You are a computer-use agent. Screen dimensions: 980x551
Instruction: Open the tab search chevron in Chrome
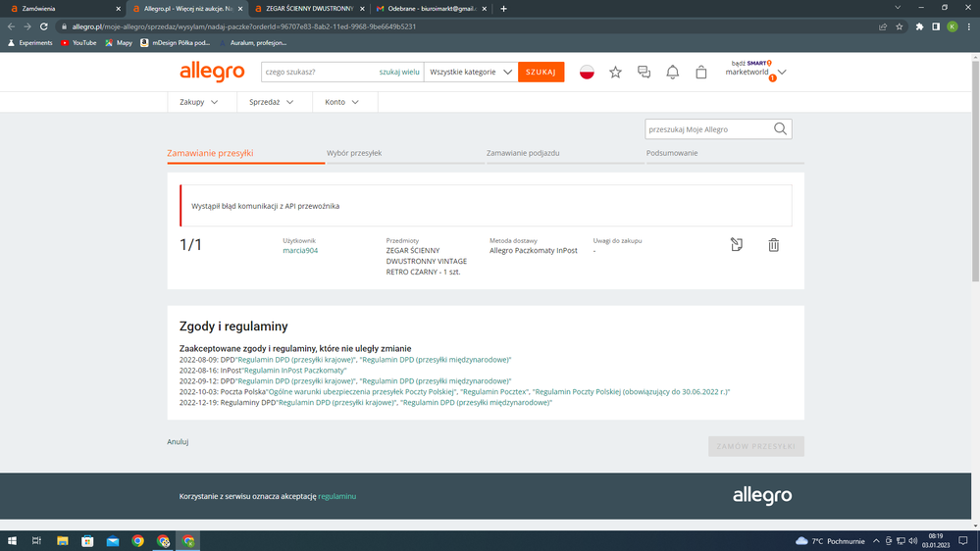tap(898, 8)
